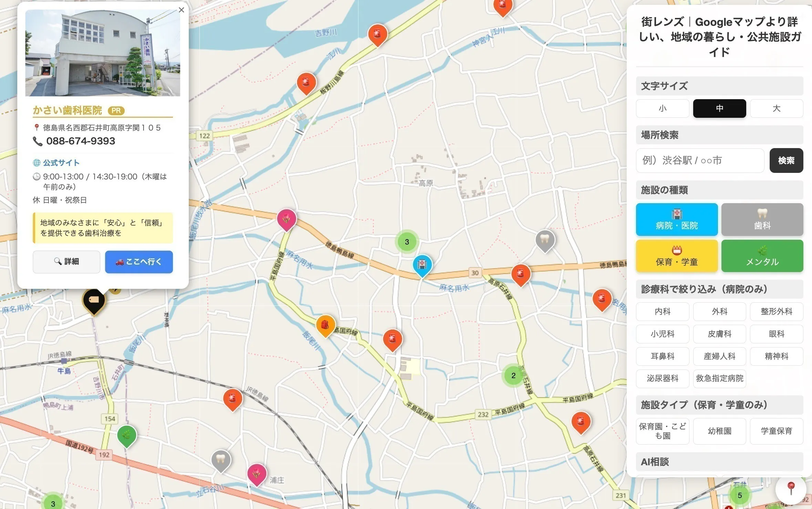Click the place search input field
The image size is (812, 509).
click(699, 160)
